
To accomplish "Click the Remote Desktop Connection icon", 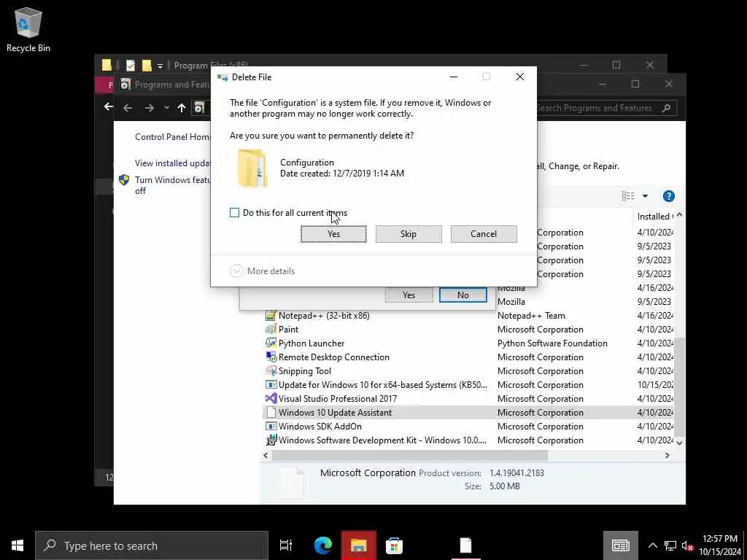I will click(x=271, y=357).
